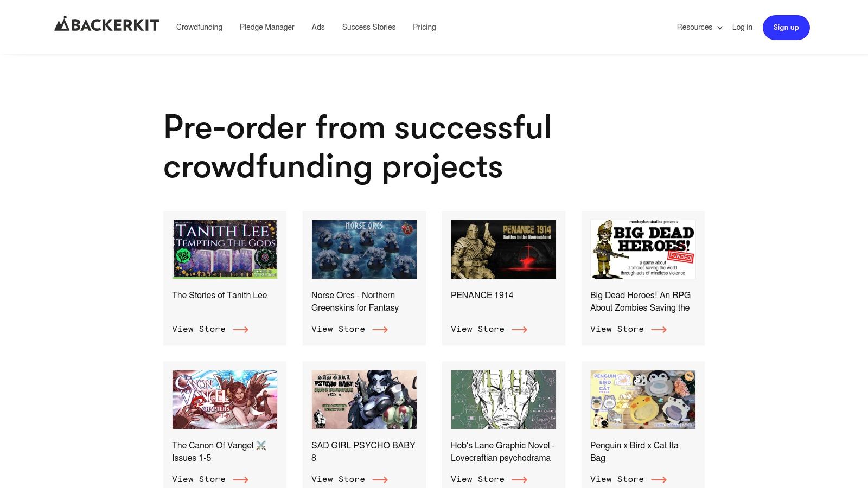The image size is (868, 488).
Task: Go to the Pledge Manager page
Action: [x=267, y=27]
